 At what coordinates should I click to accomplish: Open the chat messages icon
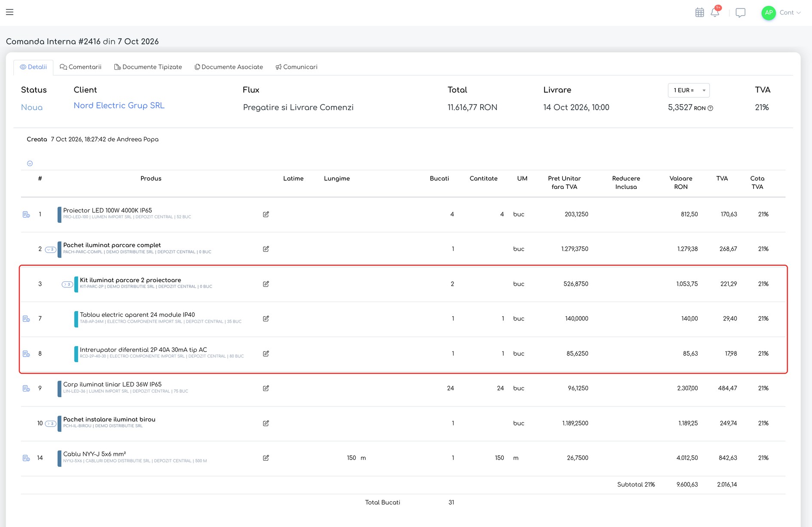point(740,12)
